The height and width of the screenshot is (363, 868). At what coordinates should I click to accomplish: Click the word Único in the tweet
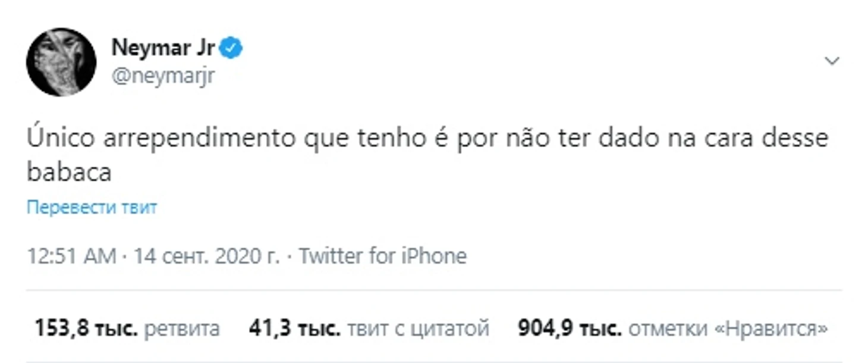pyautogui.click(x=60, y=139)
